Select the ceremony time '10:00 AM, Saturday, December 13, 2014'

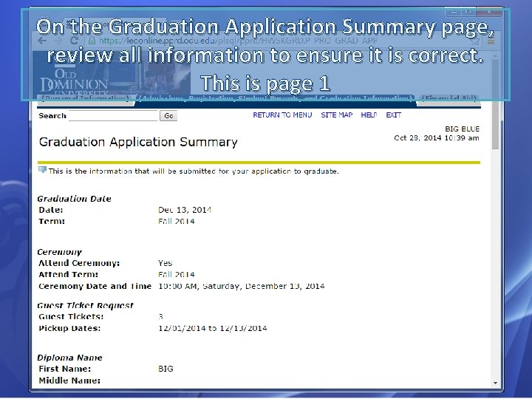point(241,287)
